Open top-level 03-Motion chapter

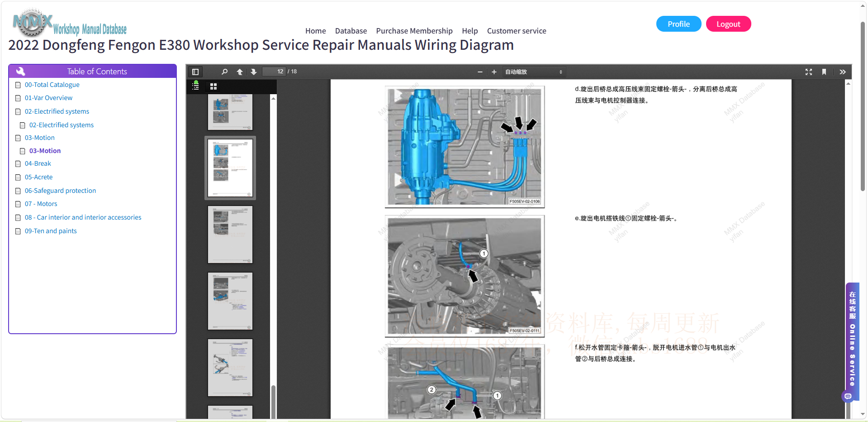pyautogui.click(x=40, y=138)
